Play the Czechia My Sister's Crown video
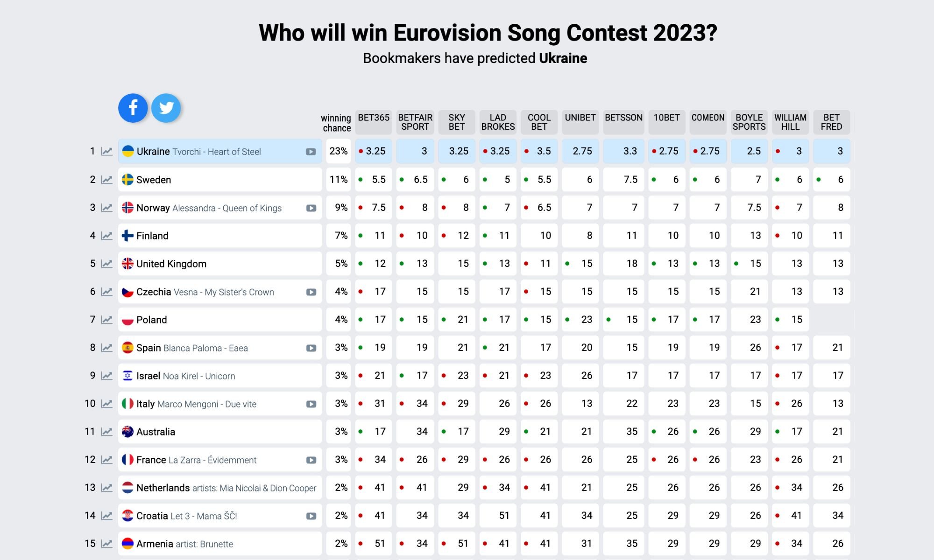 [x=311, y=292]
